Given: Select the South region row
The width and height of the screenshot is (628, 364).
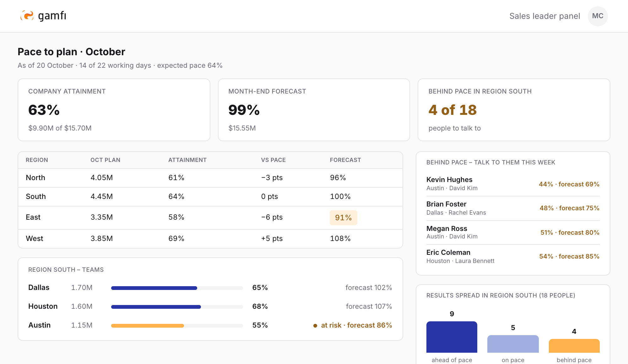Looking at the screenshot, I should [210, 196].
